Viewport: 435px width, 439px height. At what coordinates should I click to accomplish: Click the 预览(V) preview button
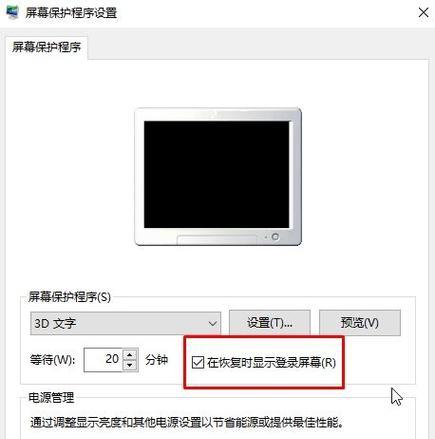pos(360,323)
